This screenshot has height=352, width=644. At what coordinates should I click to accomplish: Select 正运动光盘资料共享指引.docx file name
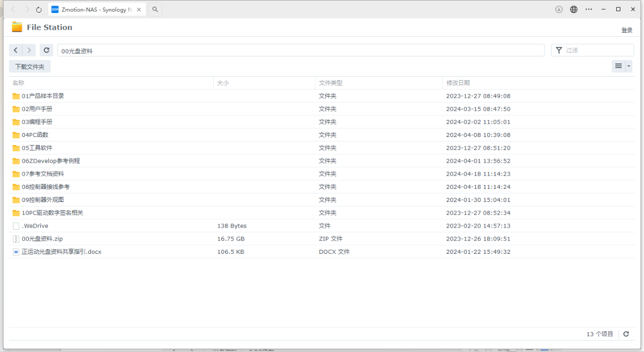61,252
